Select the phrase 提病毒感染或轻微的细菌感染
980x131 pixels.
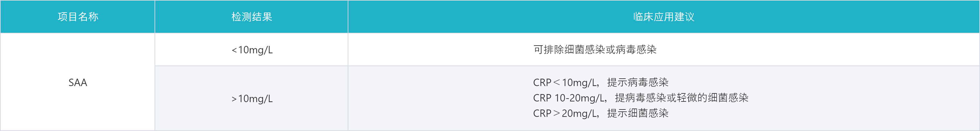tap(681, 98)
